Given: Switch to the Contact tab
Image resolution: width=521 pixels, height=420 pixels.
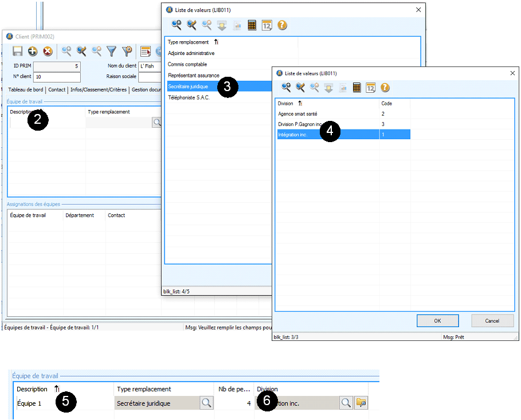Looking at the screenshot, I should (57, 90).
